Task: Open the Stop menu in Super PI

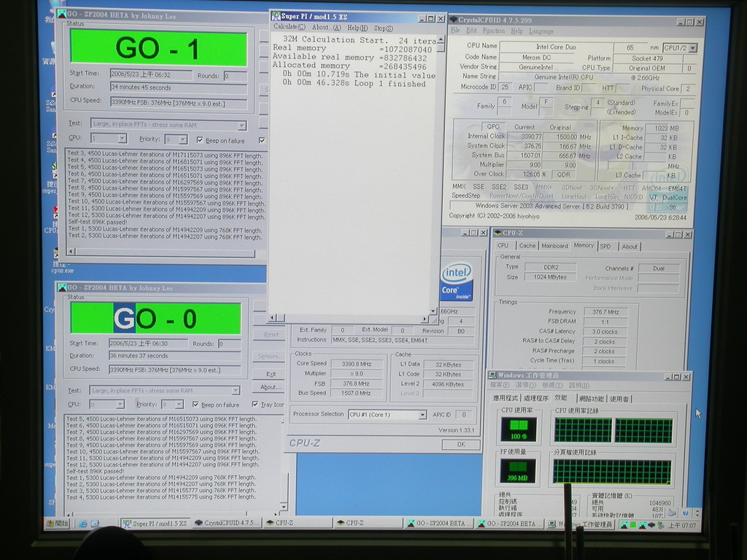Action: coord(383,28)
